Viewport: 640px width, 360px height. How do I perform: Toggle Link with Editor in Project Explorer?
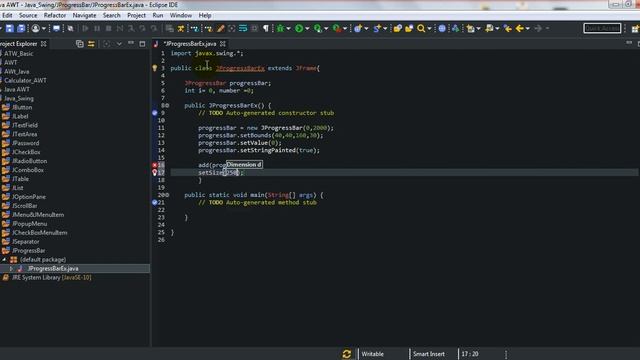coord(91,44)
